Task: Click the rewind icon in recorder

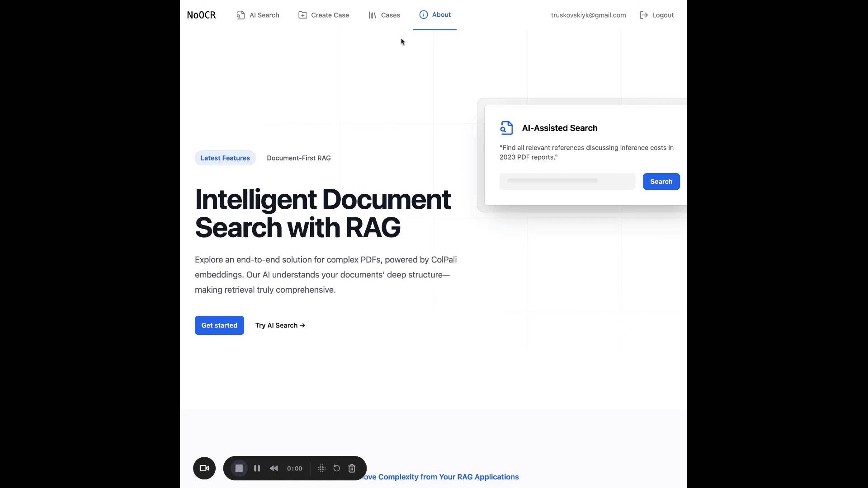Action: (x=274, y=468)
